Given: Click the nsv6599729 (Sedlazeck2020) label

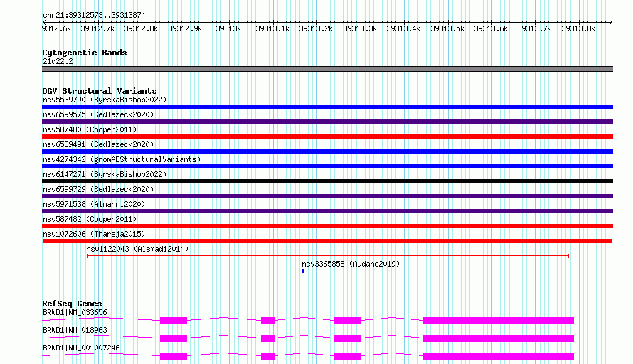Looking at the screenshot, I should [x=98, y=189].
